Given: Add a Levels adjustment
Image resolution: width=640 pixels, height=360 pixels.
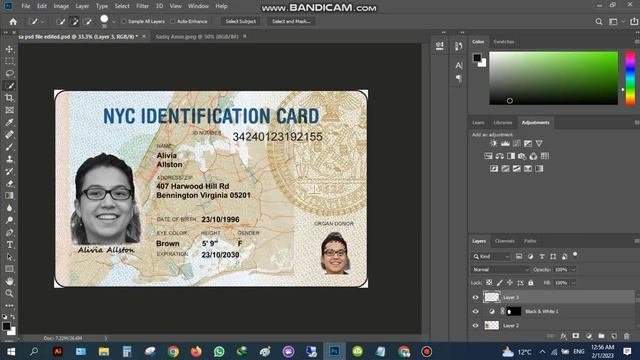Looking at the screenshot, I should point(505,144).
